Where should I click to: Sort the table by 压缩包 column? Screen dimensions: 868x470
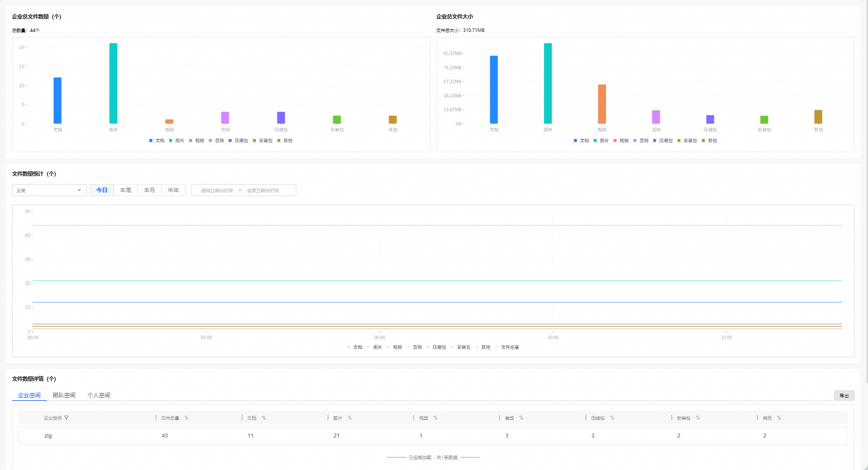tap(612, 418)
